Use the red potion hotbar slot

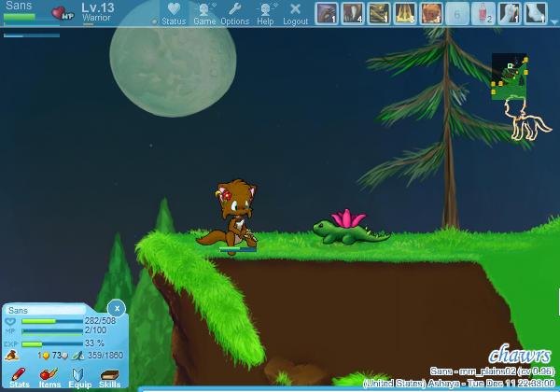coord(483,13)
